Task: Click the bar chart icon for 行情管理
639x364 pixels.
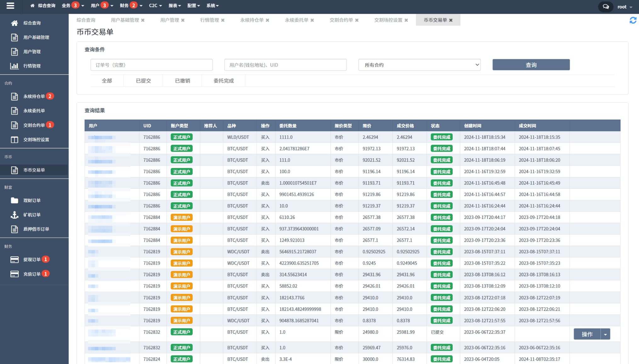Action: coord(14,66)
